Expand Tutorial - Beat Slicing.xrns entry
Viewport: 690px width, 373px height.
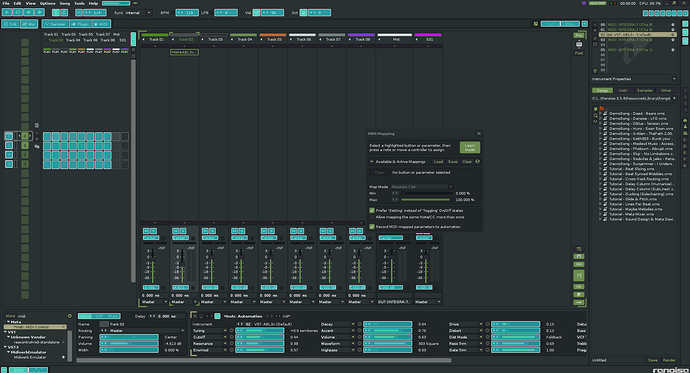click(x=600, y=169)
